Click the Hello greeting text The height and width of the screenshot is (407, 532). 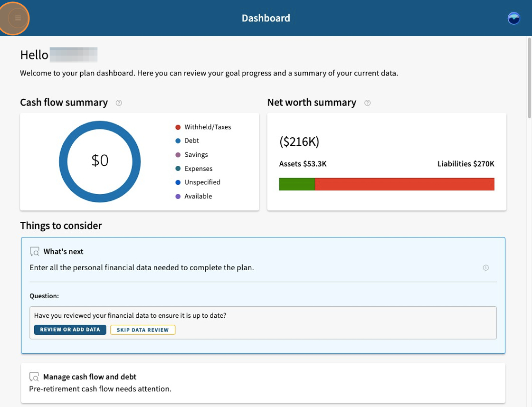point(34,55)
